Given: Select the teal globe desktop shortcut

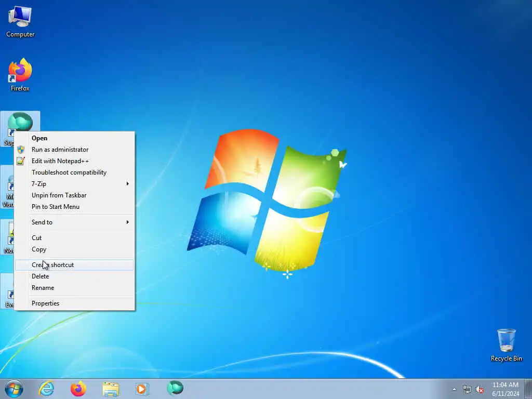Looking at the screenshot, I should click(x=20, y=122).
